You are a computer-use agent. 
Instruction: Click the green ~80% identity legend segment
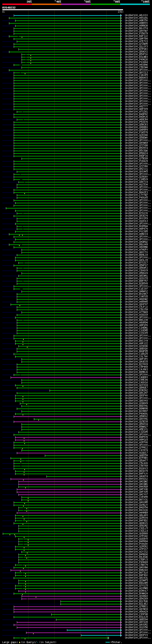coord(105,4)
